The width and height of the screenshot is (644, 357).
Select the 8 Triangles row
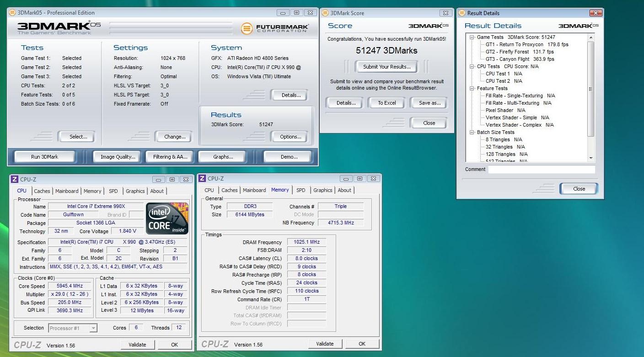click(x=504, y=140)
